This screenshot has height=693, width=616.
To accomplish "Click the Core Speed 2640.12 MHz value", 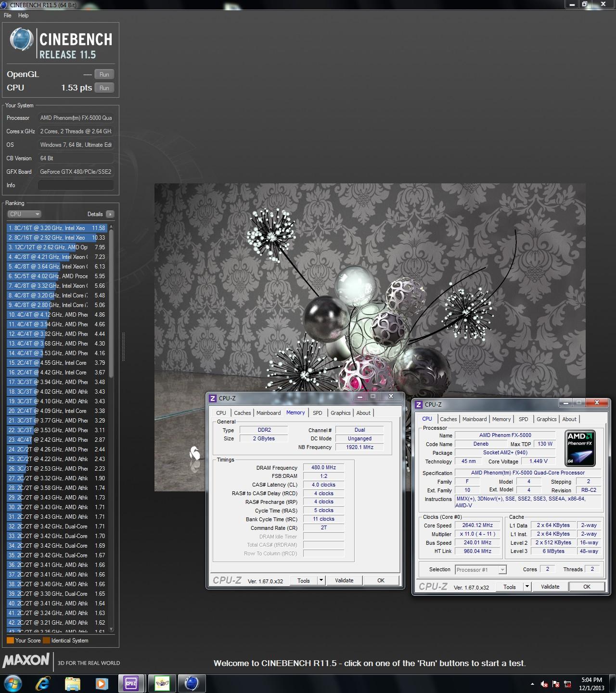I will 477,526.
